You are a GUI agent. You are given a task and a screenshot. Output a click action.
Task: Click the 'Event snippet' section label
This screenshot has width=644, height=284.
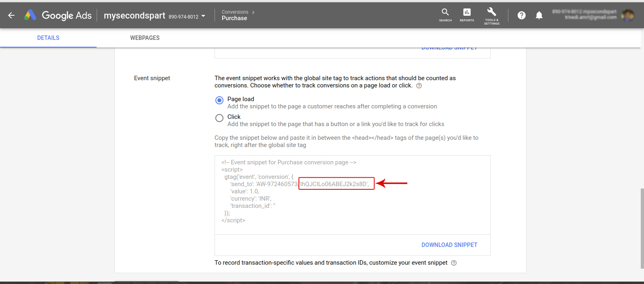[x=152, y=78]
